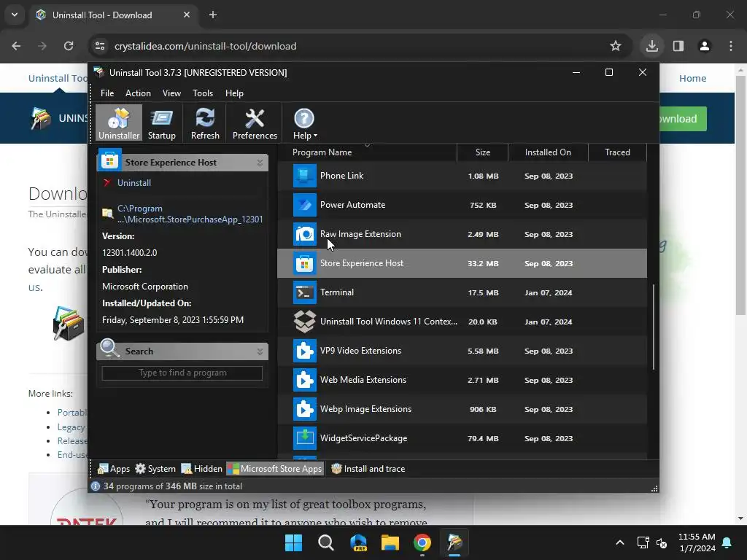
Task: Click the Uninstall Tool title bar icon
Action: (x=99, y=72)
